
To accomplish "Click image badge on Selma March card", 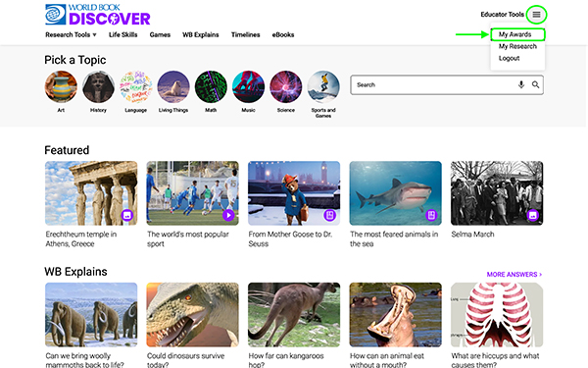I will (x=532, y=215).
